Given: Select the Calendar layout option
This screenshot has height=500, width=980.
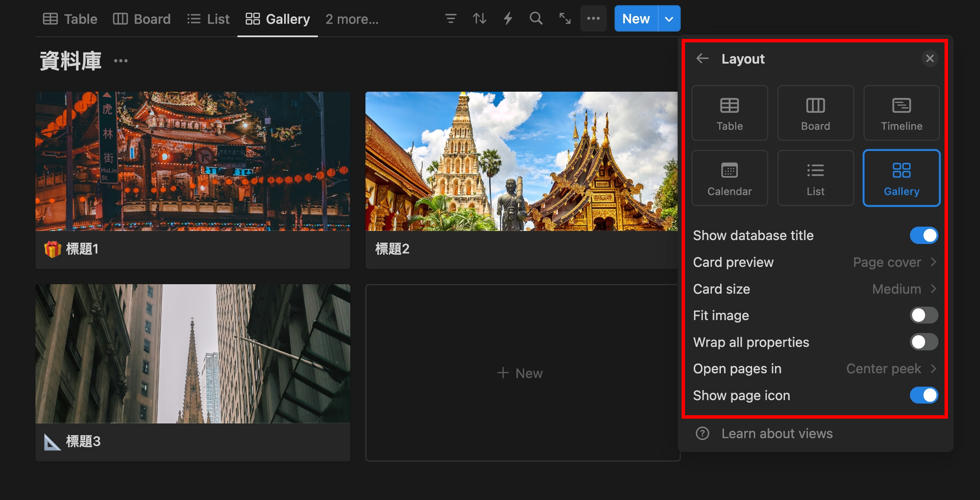Looking at the screenshot, I should [x=729, y=178].
